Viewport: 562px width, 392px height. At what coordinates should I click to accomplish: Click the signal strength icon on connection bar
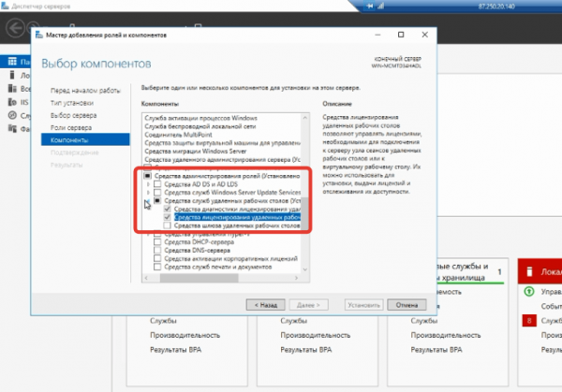pyautogui.click(x=380, y=6)
